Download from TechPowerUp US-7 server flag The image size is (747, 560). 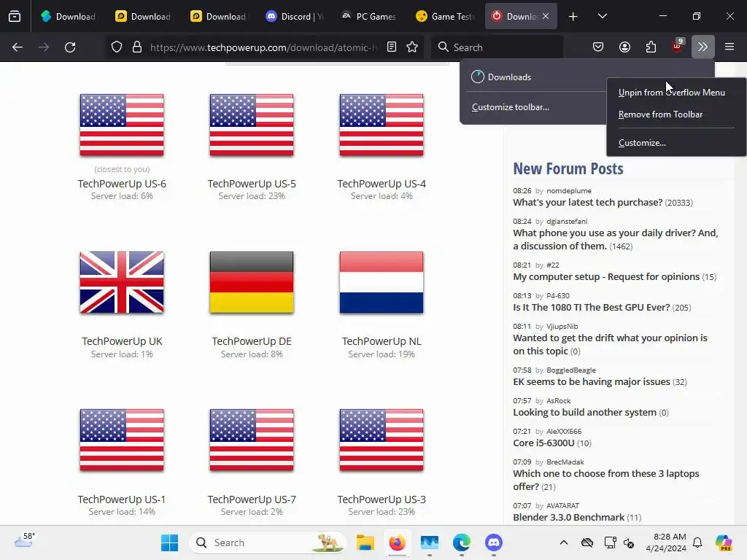tap(252, 440)
